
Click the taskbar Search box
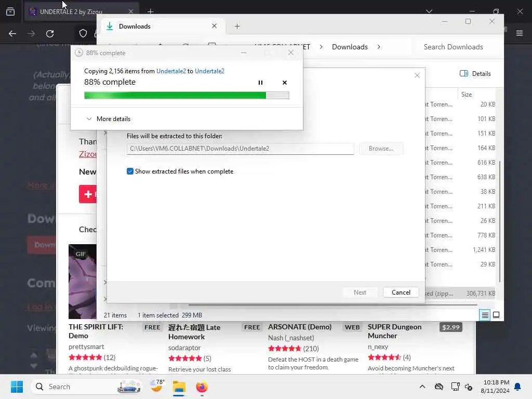coord(86,387)
